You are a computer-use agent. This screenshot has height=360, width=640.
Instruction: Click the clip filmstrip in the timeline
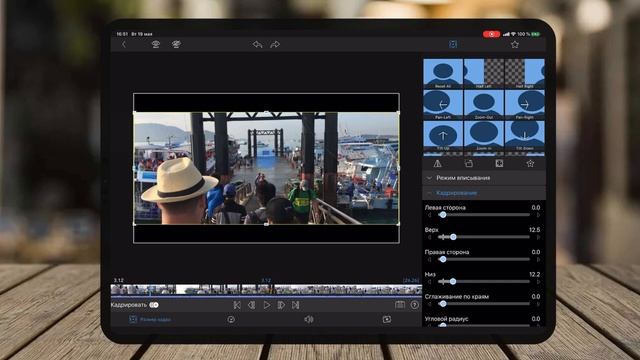coord(266,290)
